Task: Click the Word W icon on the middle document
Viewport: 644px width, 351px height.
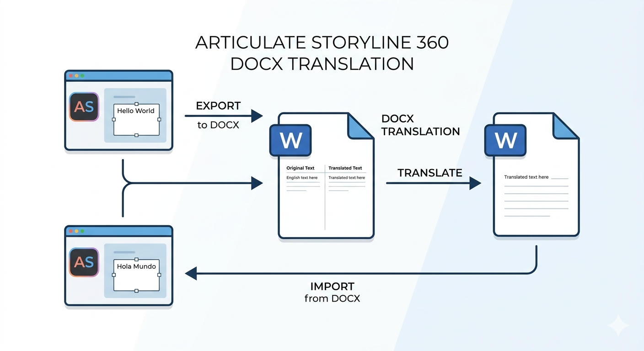Action: click(290, 140)
